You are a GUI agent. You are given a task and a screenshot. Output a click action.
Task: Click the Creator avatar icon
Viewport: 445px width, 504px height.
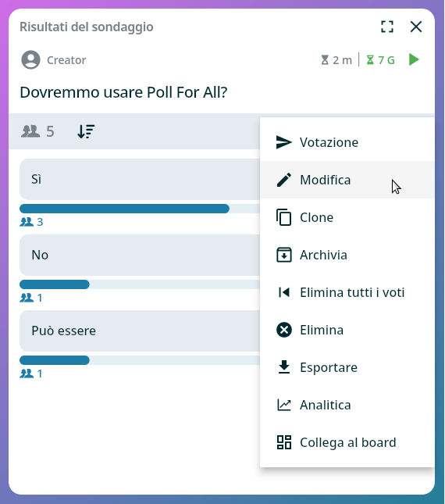point(30,60)
